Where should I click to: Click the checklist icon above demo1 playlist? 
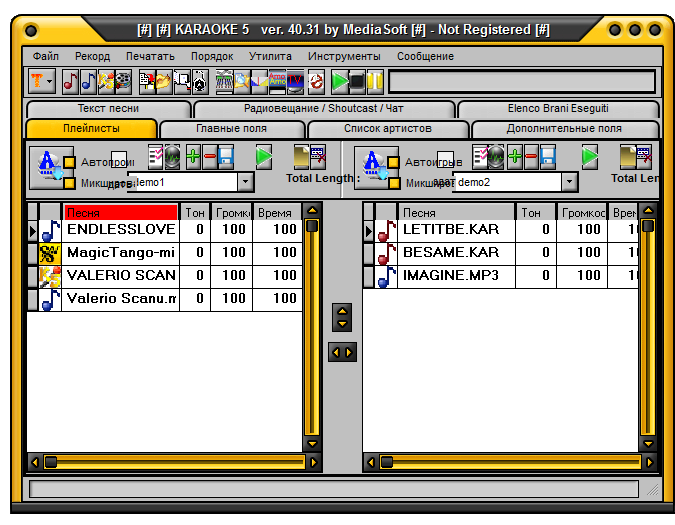click(x=155, y=156)
